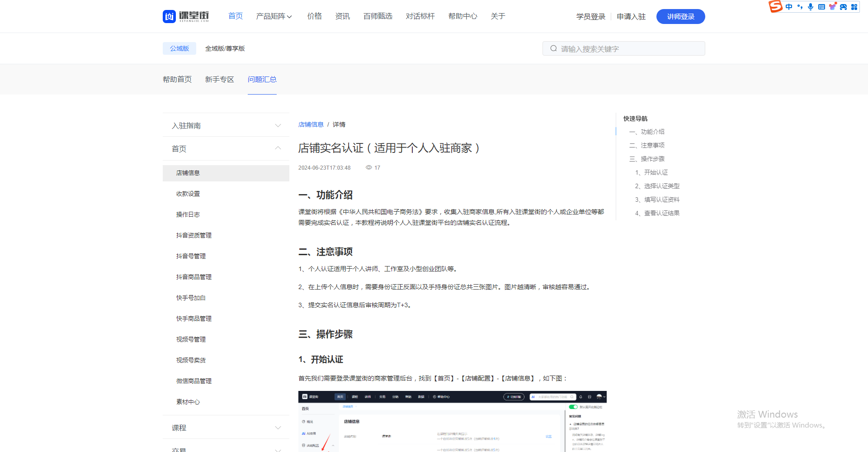Click the Sogou game controller icon

843,7
